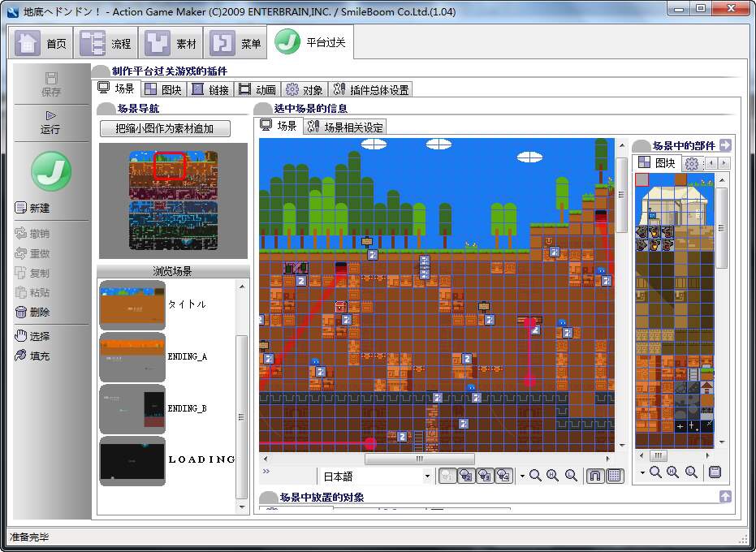Click the save icon under parts panel
Screen dimensions: 756x552
click(x=715, y=472)
